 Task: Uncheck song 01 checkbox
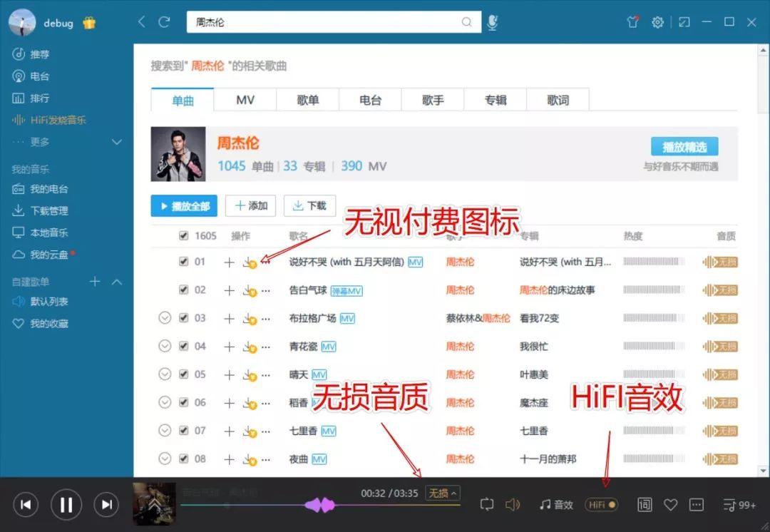click(184, 261)
